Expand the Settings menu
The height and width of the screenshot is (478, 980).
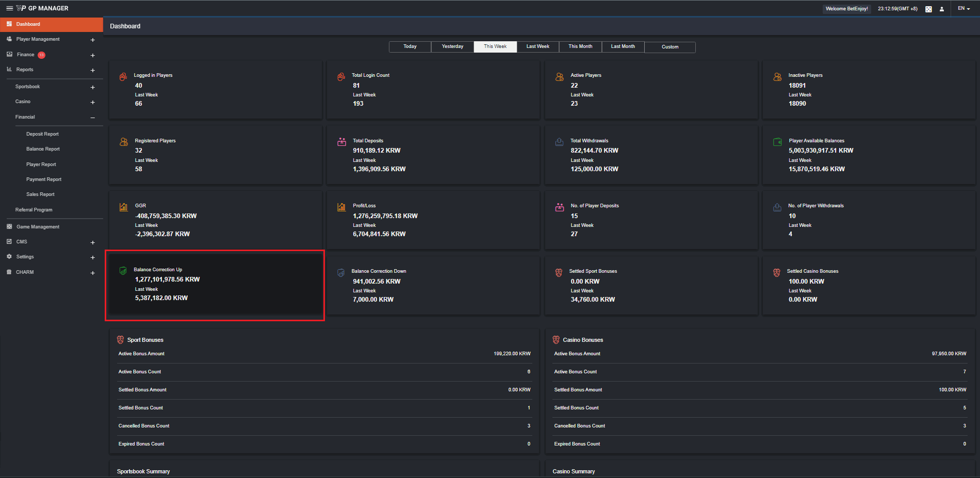coord(93,258)
